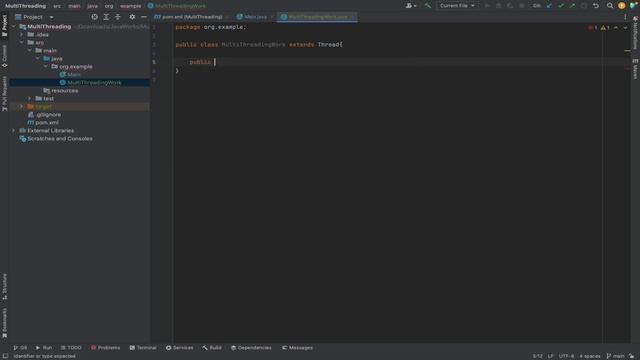Open the Build tool window
Screen dimensions: 640x360
(212, 348)
